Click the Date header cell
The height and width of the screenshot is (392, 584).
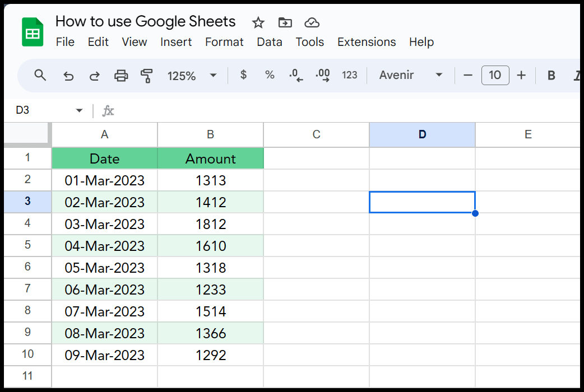(105, 158)
